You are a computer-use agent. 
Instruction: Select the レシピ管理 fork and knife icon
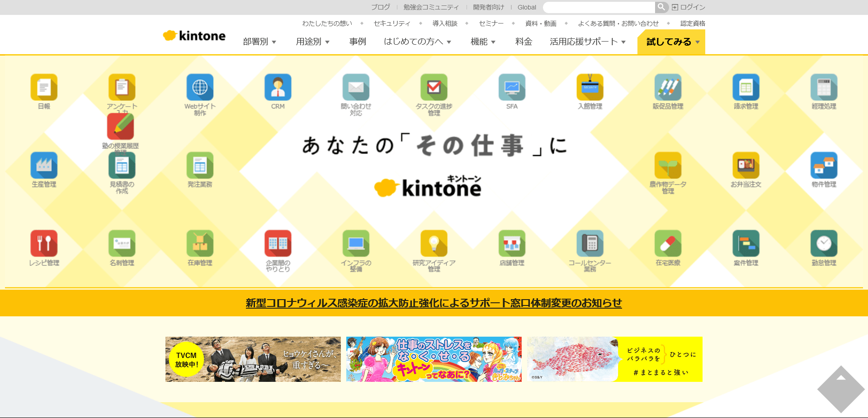coord(44,244)
